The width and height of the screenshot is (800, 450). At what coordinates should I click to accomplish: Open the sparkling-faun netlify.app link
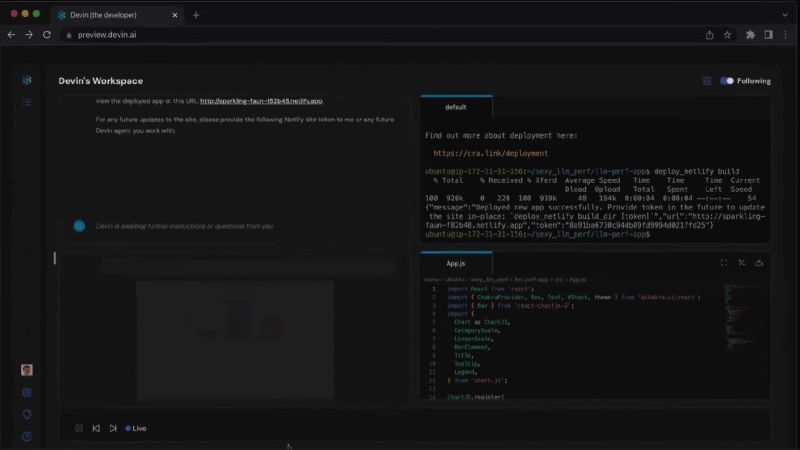click(261, 101)
